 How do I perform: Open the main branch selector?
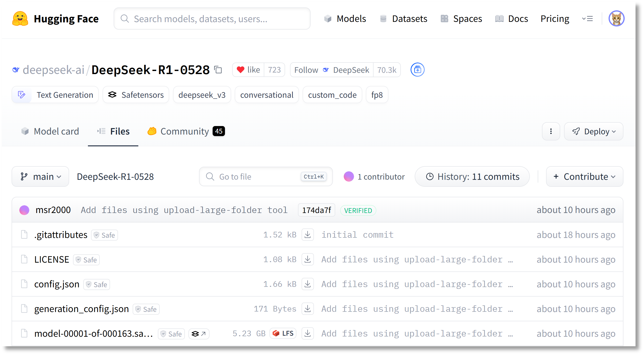tap(40, 176)
